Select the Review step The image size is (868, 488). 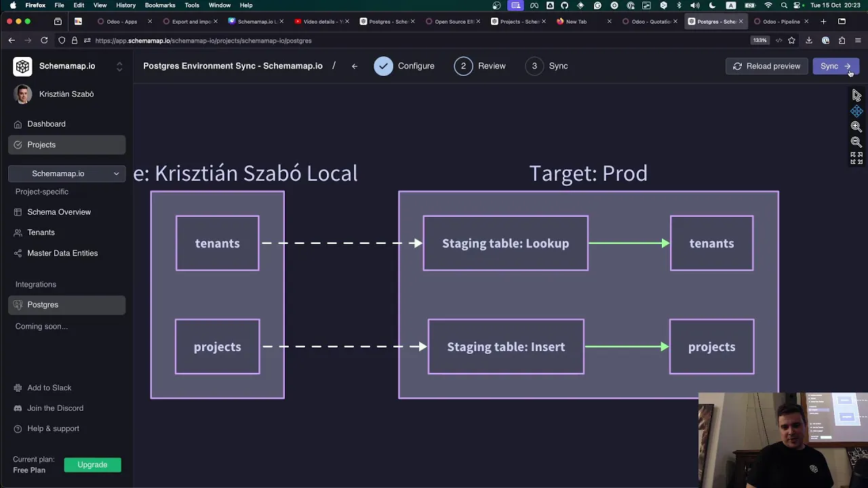(480, 66)
